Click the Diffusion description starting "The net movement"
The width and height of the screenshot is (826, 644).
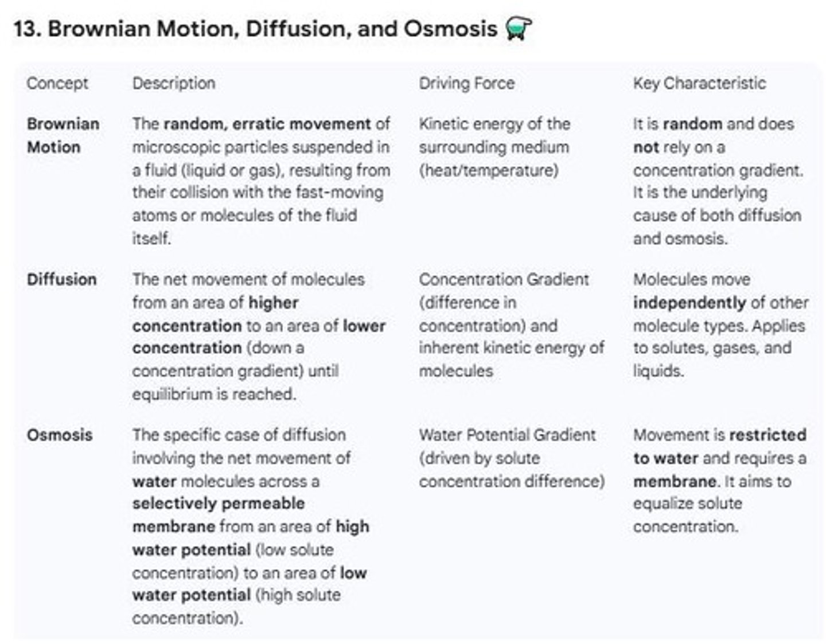(x=248, y=279)
